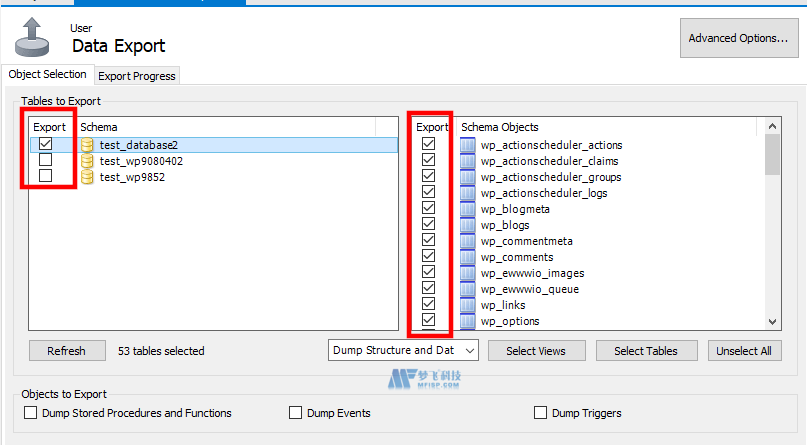Click the wp_actionscheduler_actions table icon
The height and width of the screenshot is (445, 807).
click(x=467, y=145)
